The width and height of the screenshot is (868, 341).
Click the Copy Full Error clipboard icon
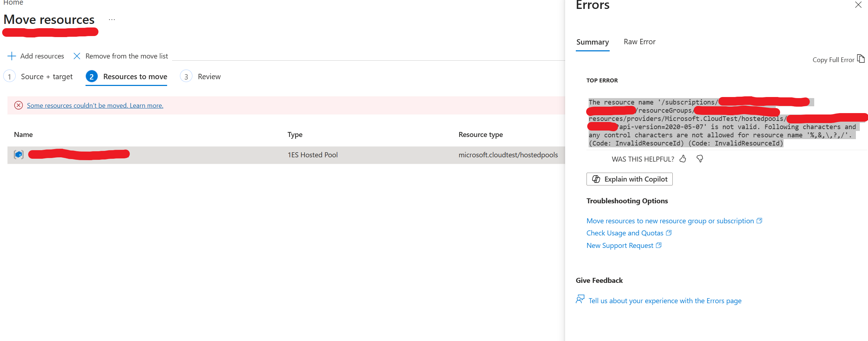click(x=861, y=59)
